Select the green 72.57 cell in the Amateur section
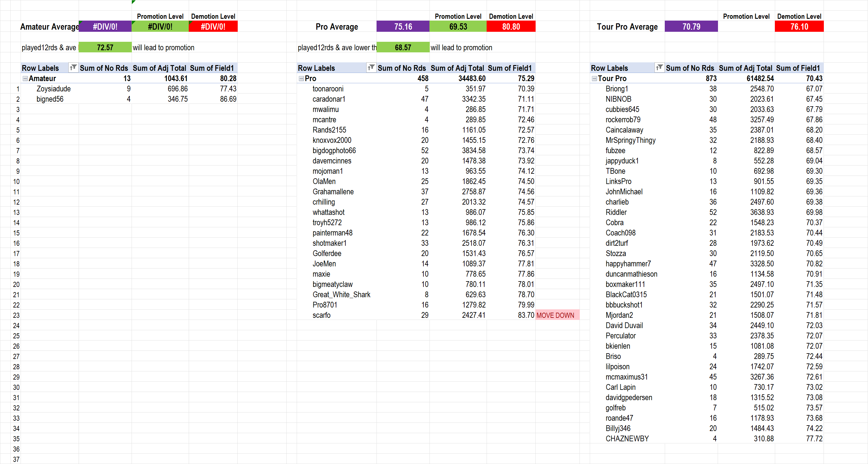The width and height of the screenshot is (868, 464). [105, 48]
